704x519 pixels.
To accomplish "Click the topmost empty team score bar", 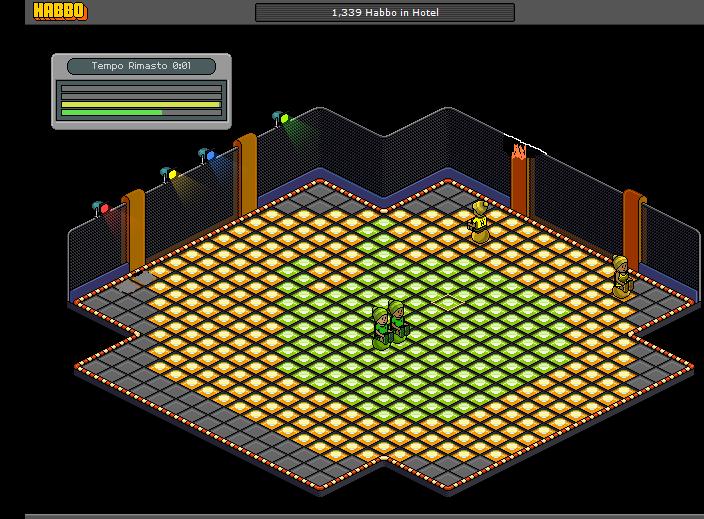I will pos(141,88).
